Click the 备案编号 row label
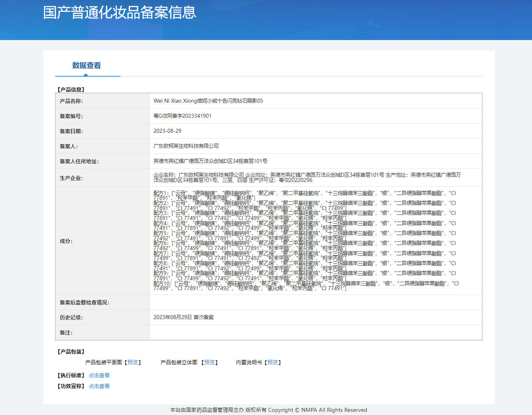Screen dimensions: 532x415 point(71,116)
